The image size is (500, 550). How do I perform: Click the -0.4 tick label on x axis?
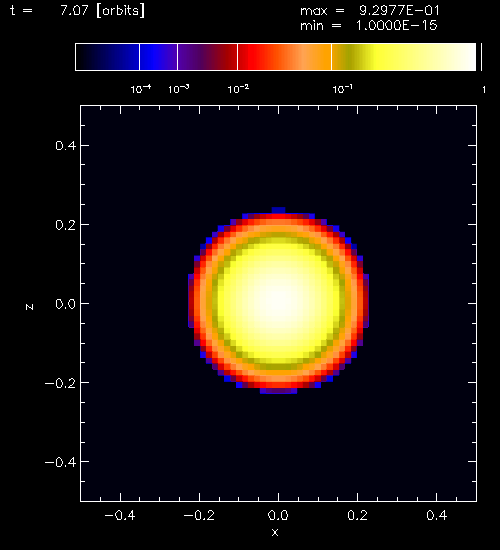click(x=120, y=515)
